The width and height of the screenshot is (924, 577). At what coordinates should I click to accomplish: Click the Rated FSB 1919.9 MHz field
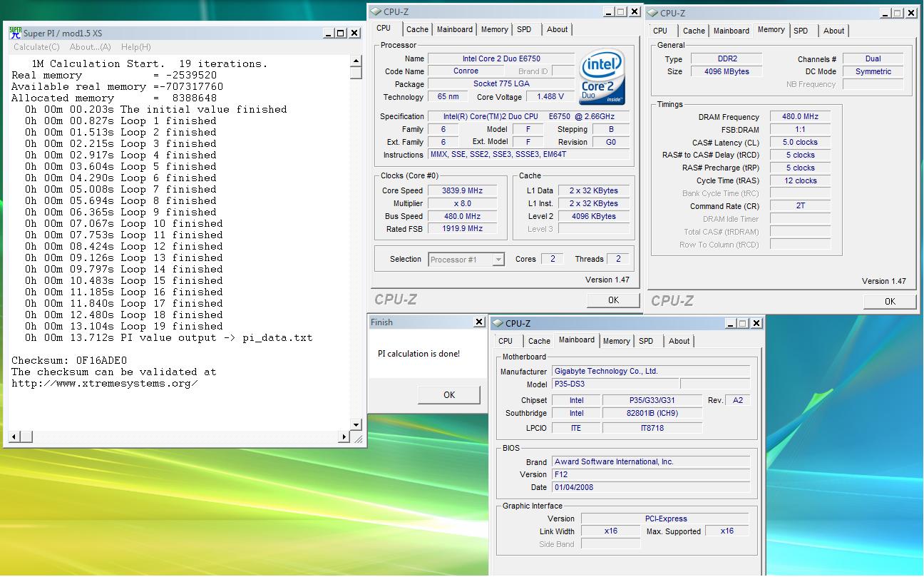(462, 229)
